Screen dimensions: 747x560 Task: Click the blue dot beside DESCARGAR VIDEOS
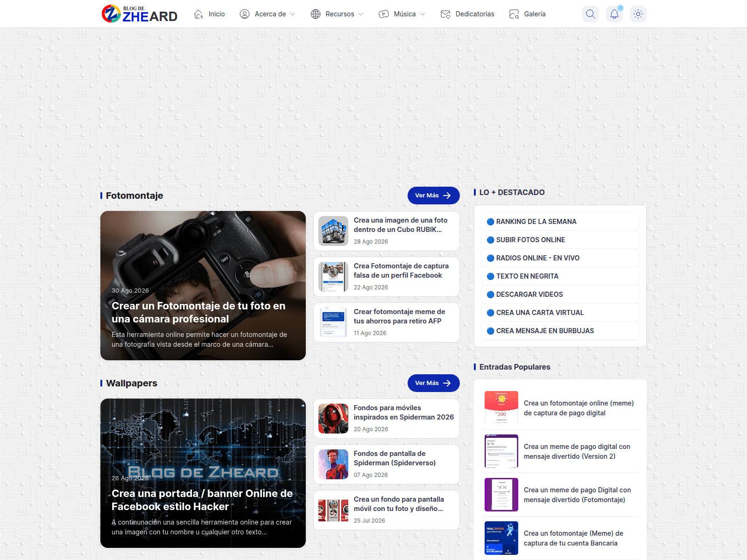pos(490,294)
